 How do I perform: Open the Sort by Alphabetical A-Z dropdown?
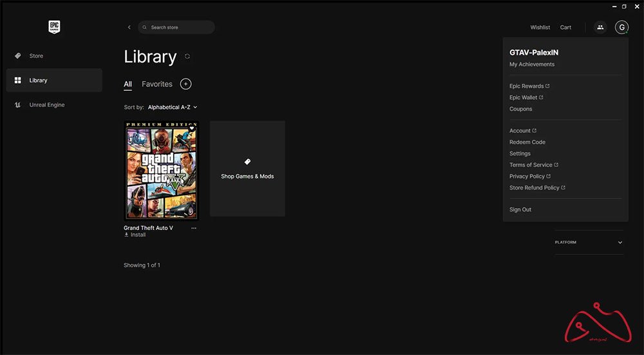pyautogui.click(x=172, y=107)
